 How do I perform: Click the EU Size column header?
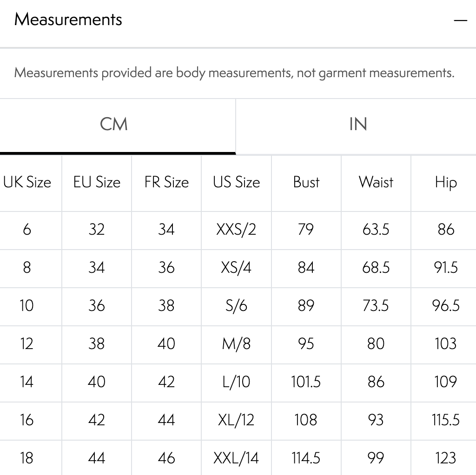point(97,182)
